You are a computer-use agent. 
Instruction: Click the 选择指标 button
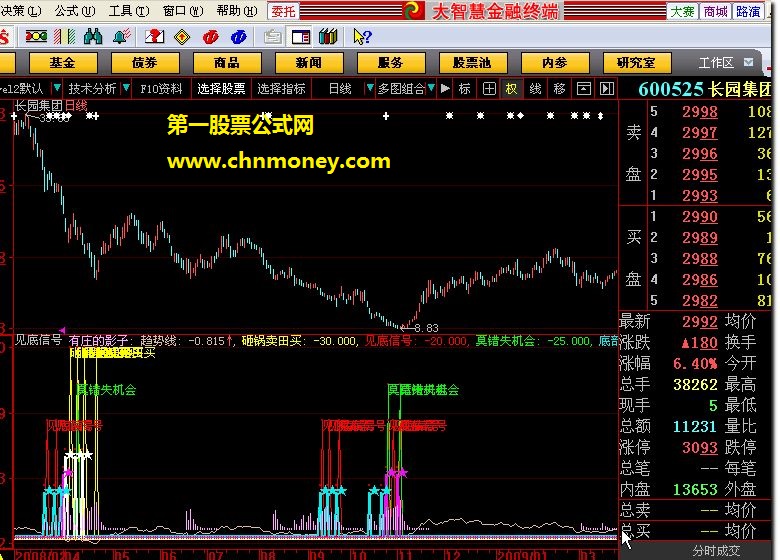(281, 89)
